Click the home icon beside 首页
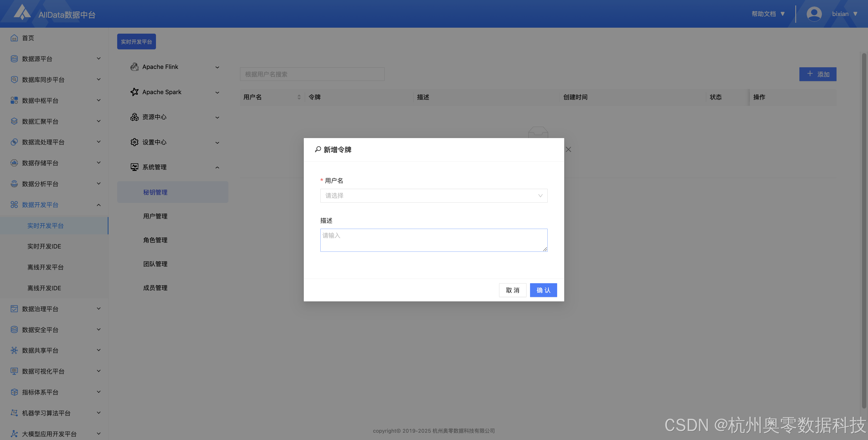Screen dimensions: 868x440 coord(14,38)
